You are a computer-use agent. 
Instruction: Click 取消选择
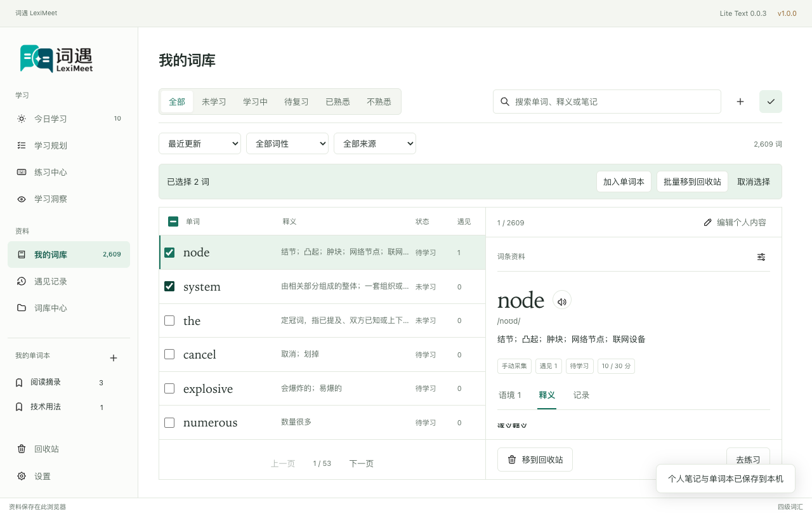tap(754, 182)
